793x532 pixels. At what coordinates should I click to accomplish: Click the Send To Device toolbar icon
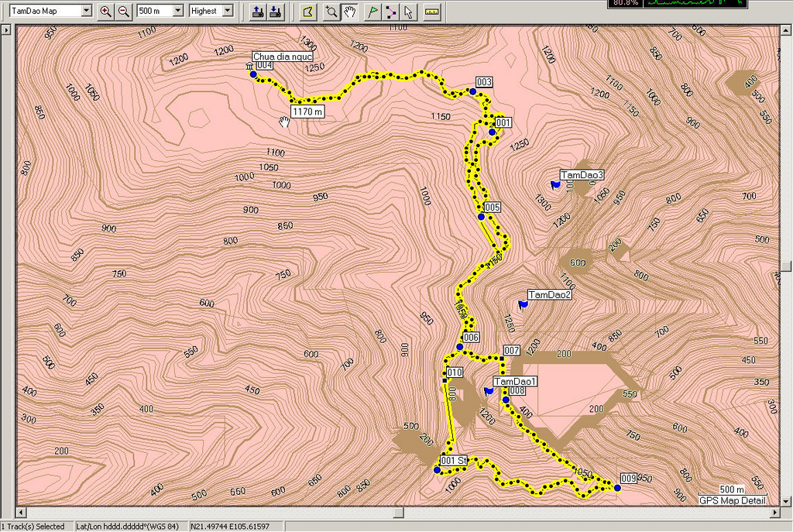pyautogui.click(x=257, y=12)
